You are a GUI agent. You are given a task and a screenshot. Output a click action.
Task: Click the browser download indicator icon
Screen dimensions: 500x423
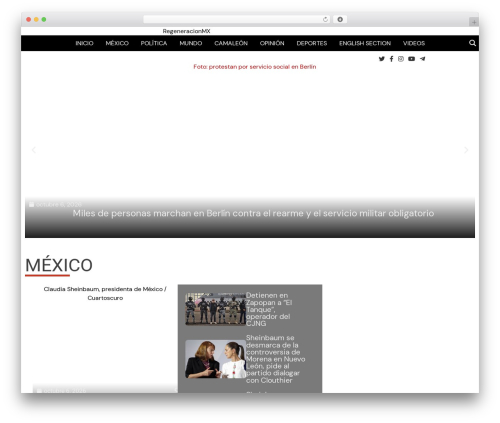click(x=340, y=20)
